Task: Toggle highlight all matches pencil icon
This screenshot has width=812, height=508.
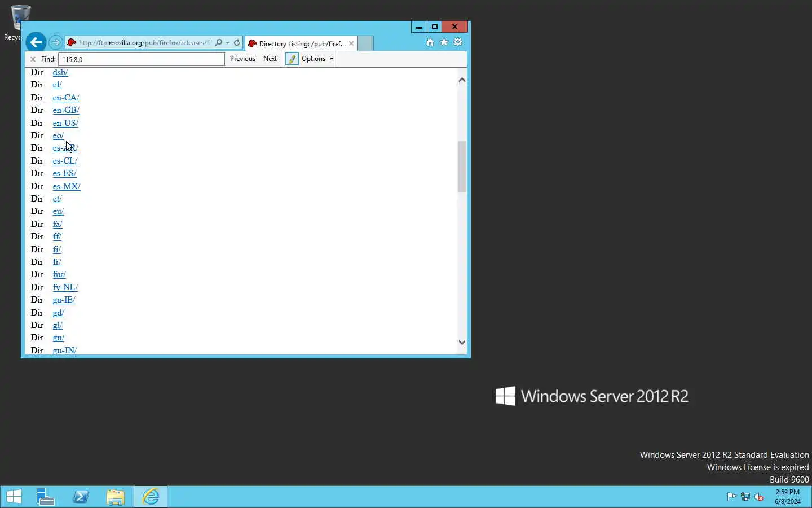Action: (x=292, y=59)
